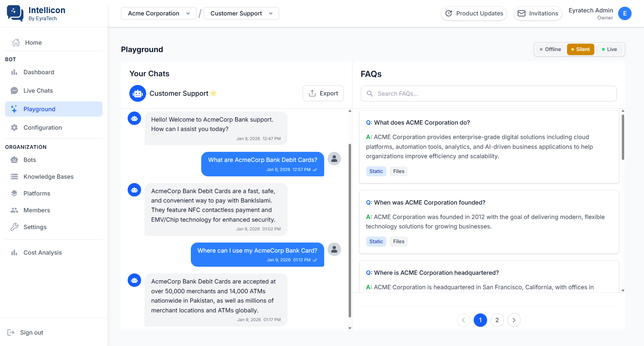This screenshot has width=644, height=346.
Task: Open the Invitations button
Action: pos(538,13)
